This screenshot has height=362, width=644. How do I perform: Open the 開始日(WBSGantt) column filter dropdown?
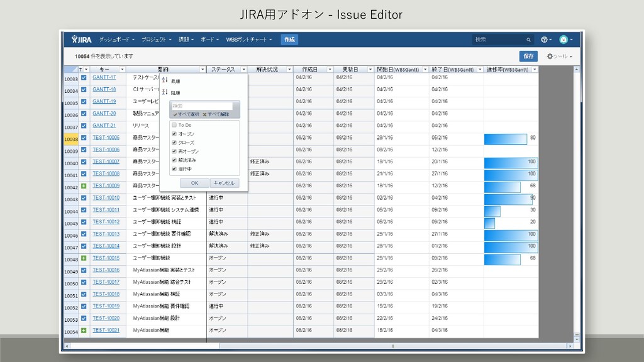coord(425,69)
